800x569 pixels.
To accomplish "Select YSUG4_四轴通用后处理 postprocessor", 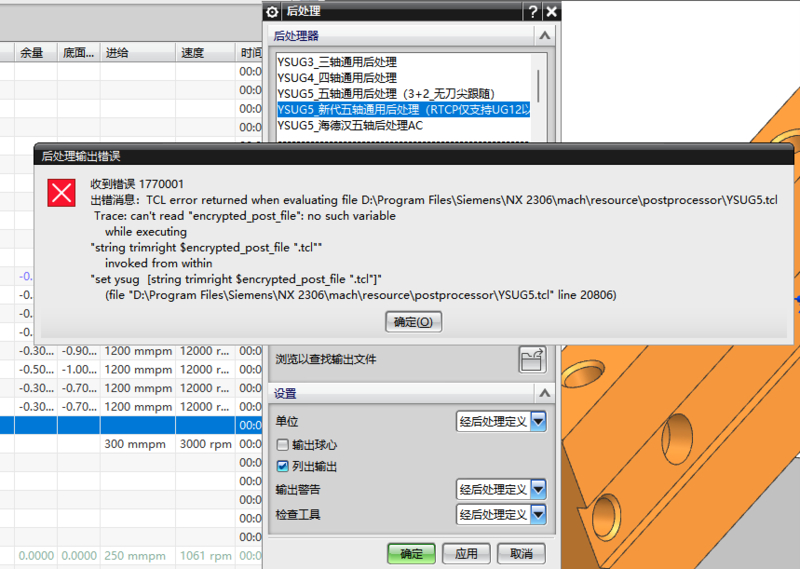I will click(x=337, y=78).
